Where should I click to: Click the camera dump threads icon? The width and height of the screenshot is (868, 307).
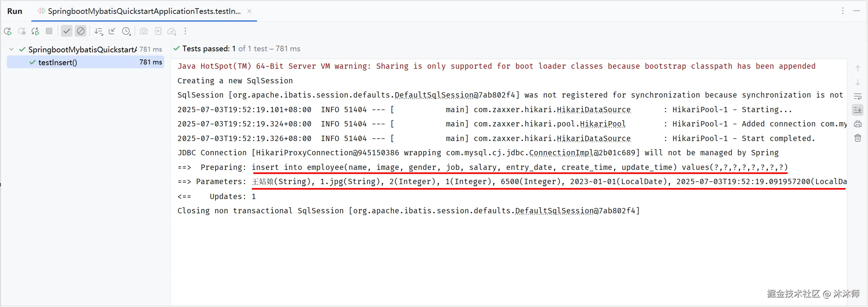(x=144, y=31)
